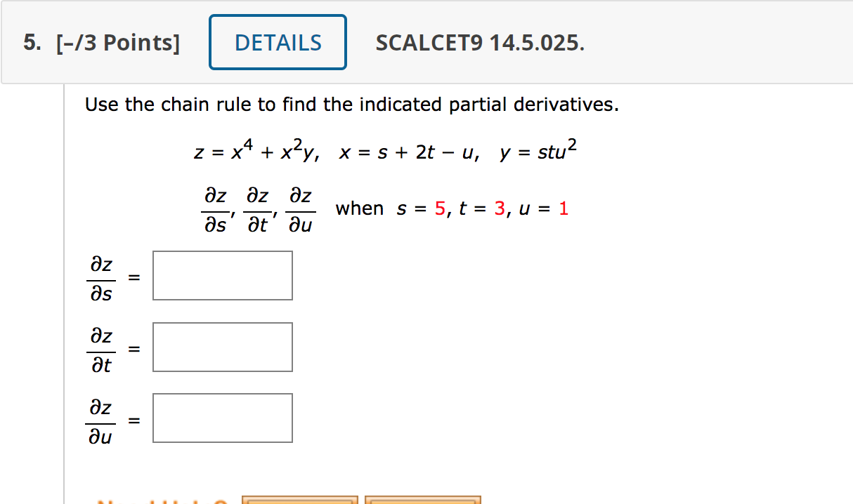The height and width of the screenshot is (504, 853).
Task: Click the answer box for ∂z/∂s
Action: coord(222,275)
